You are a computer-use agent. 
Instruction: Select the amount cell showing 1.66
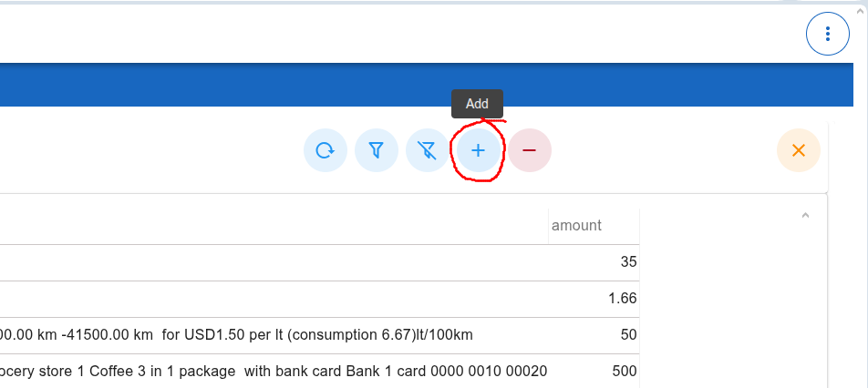(622, 298)
